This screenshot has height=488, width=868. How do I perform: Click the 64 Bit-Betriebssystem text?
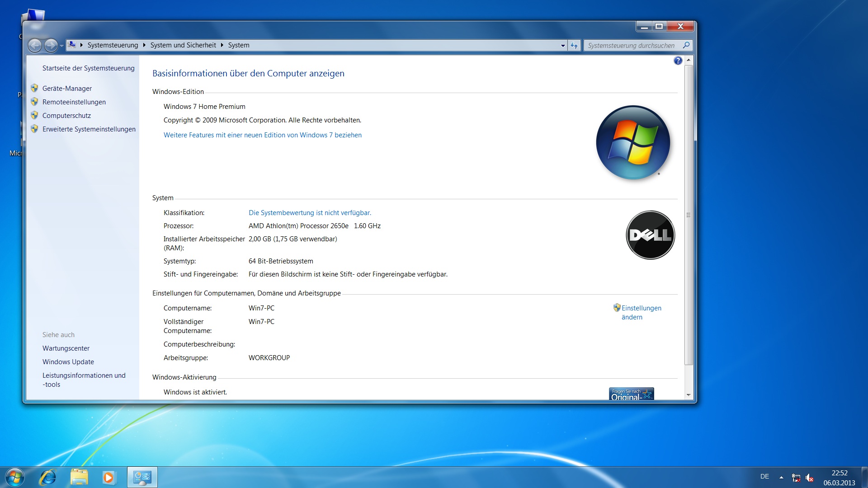click(x=281, y=261)
